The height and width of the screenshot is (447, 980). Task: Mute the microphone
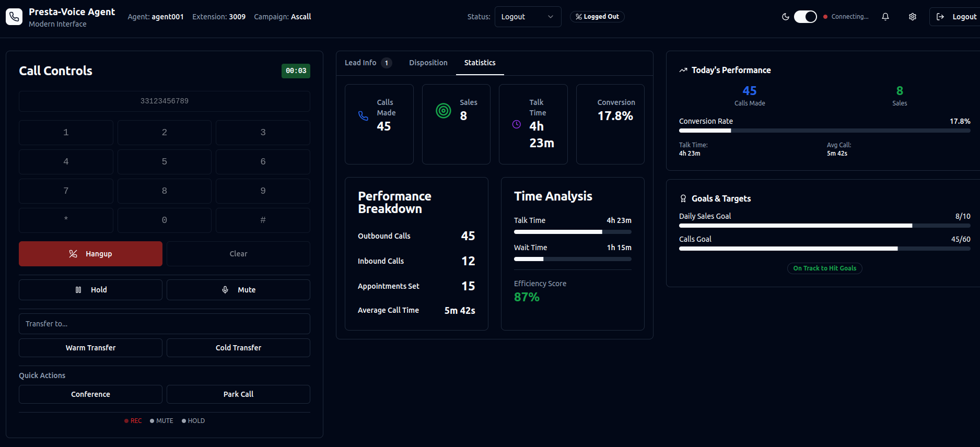coord(238,290)
